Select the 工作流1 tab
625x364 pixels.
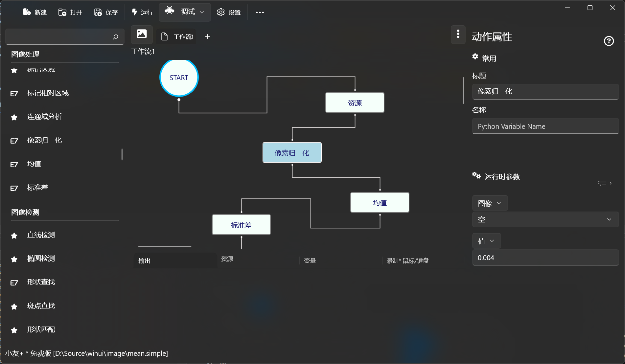[178, 37]
